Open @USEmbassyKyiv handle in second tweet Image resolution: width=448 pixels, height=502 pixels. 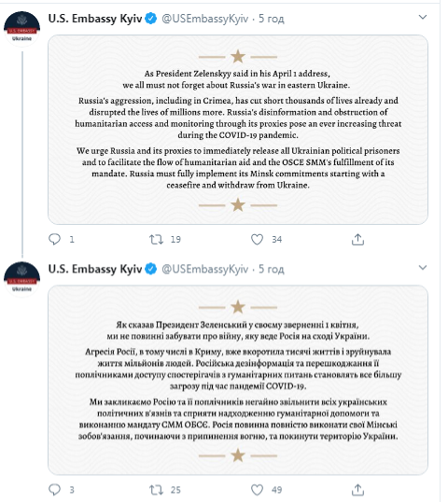[x=205, y=270]
